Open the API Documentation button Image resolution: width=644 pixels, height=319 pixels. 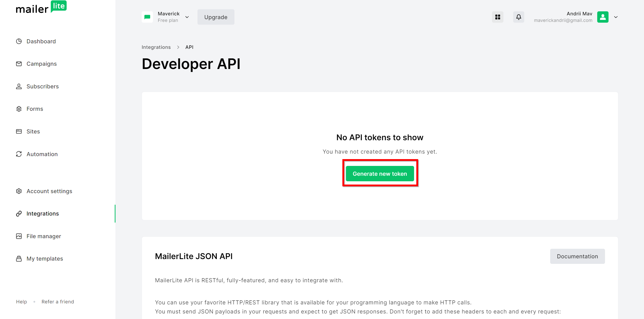(577, 256)
